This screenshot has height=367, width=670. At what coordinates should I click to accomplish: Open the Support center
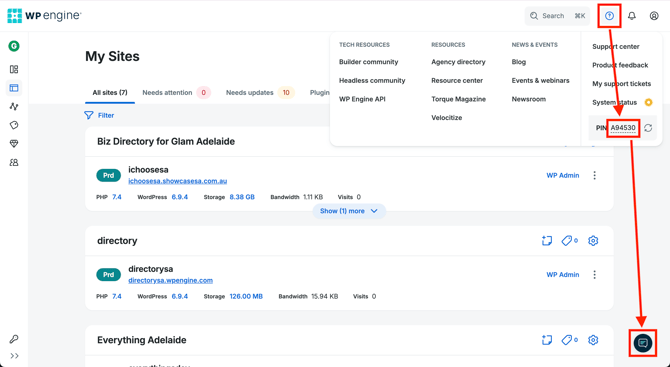616,47
